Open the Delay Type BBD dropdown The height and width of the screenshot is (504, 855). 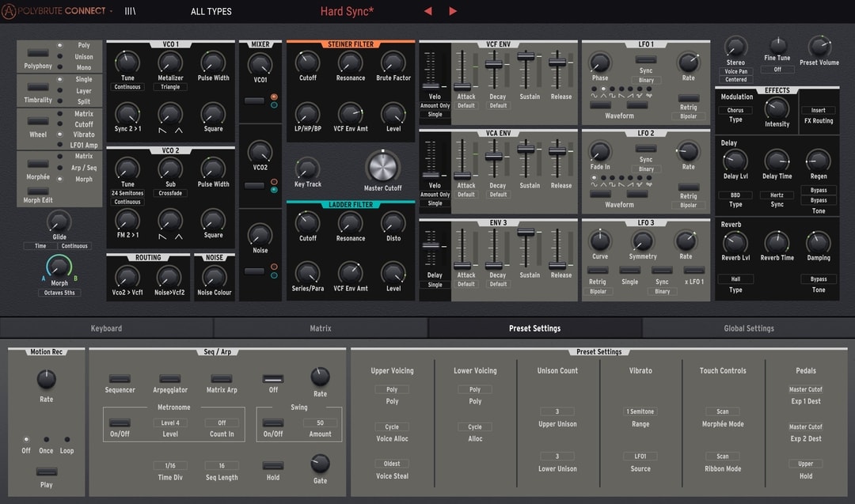point(735,195)
